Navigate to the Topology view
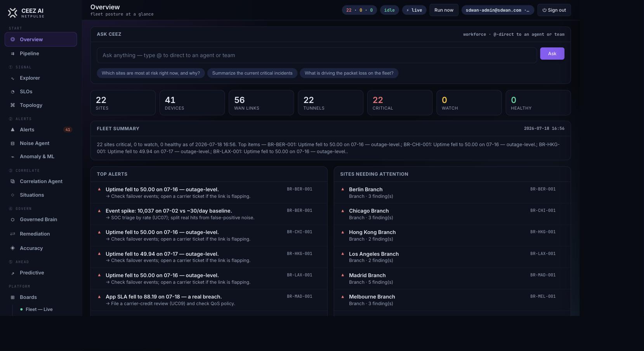This screenshot has height=351, width=644. (41, 105)
